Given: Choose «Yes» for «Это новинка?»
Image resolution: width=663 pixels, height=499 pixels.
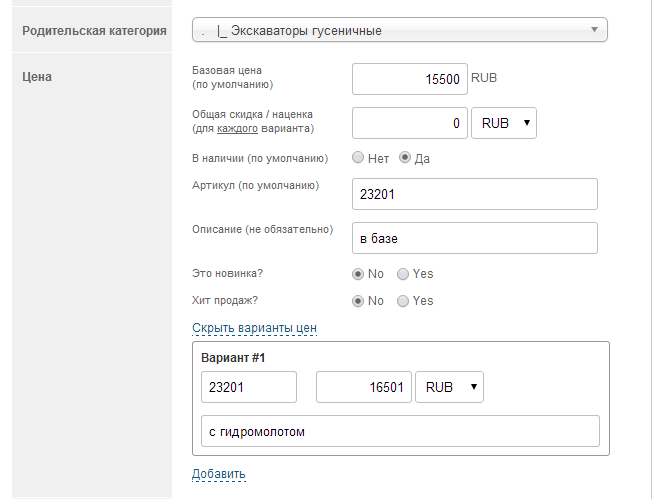Looking at the screenshot, I should pyautogui.click(x=403, y=274).
